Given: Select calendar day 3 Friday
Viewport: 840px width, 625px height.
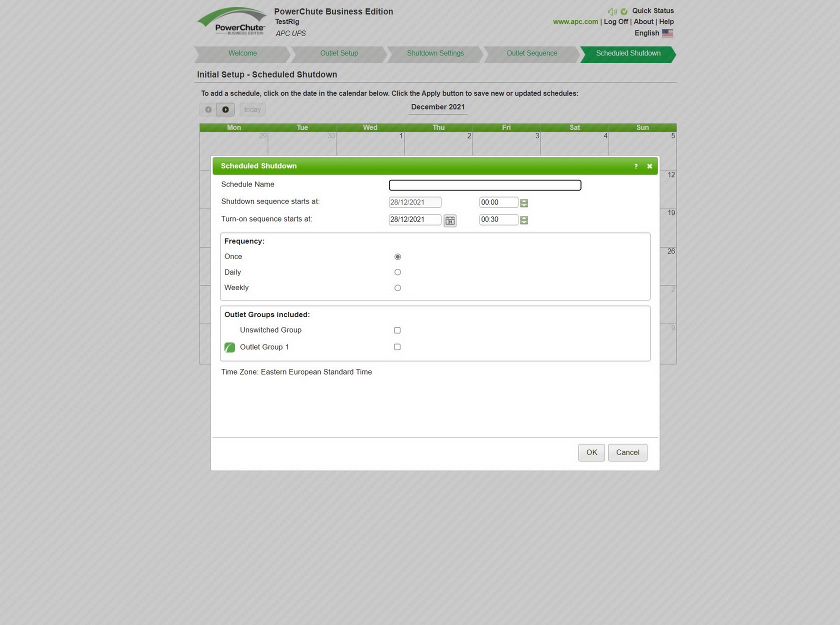Looking at the screenshot, I should coord(506,143).
